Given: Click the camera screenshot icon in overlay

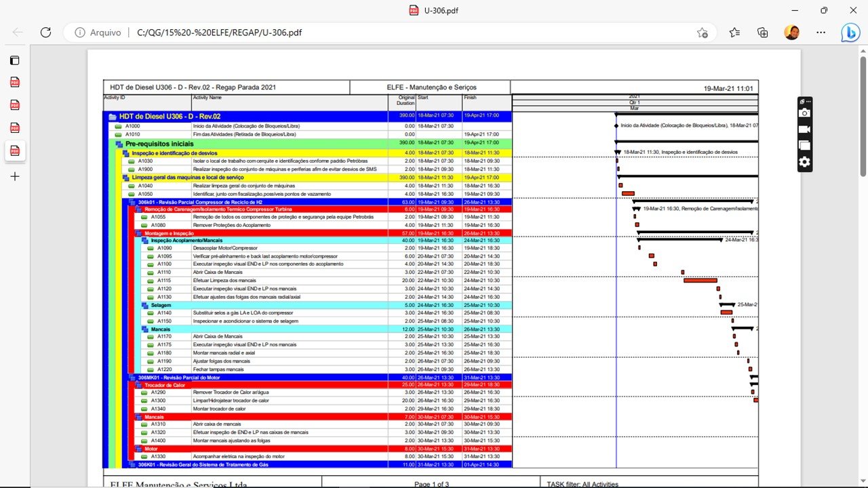Looking at the screenshot, I should tap(804, 113).
